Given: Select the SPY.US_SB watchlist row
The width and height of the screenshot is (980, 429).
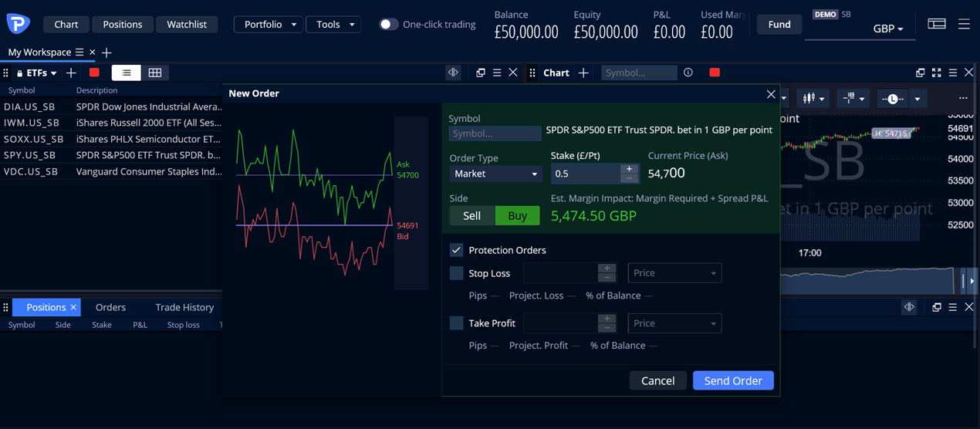Looking at the screenshot, I should (111, 155).
